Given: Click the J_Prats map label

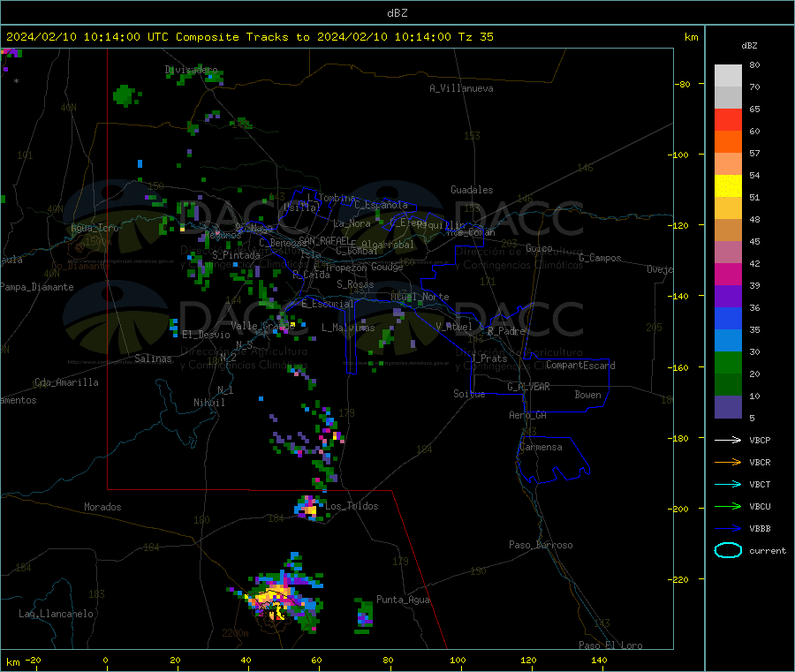Looking at the screenshot, I should point(488,358).
